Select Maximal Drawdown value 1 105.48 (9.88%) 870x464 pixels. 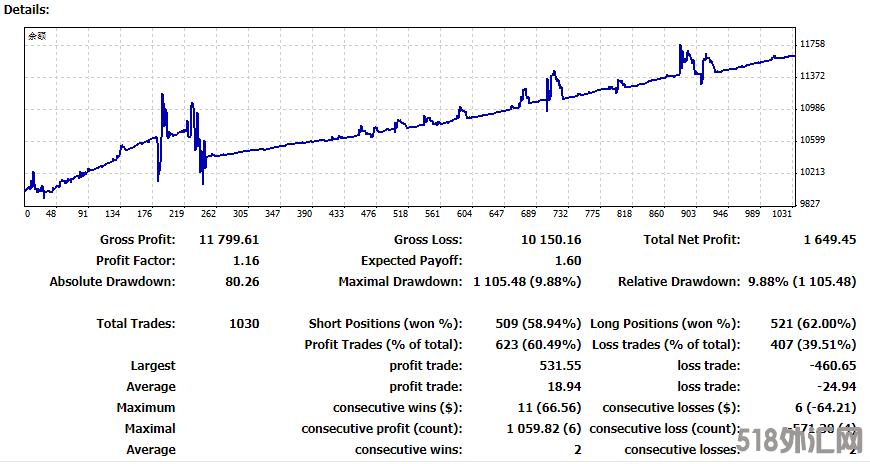527,282
